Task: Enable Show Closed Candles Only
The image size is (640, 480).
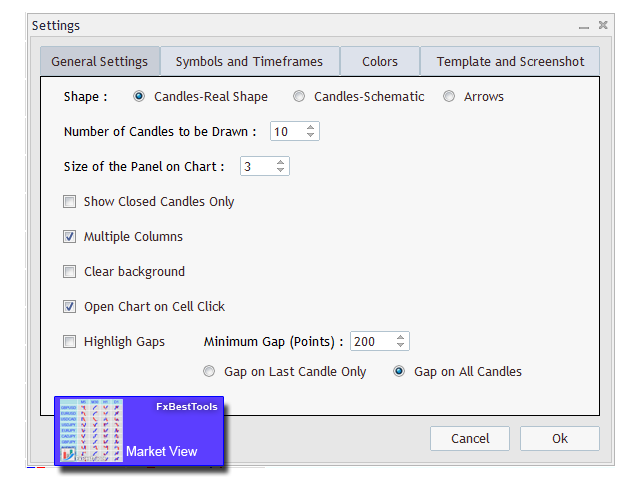Action: [x=69, y=202]
